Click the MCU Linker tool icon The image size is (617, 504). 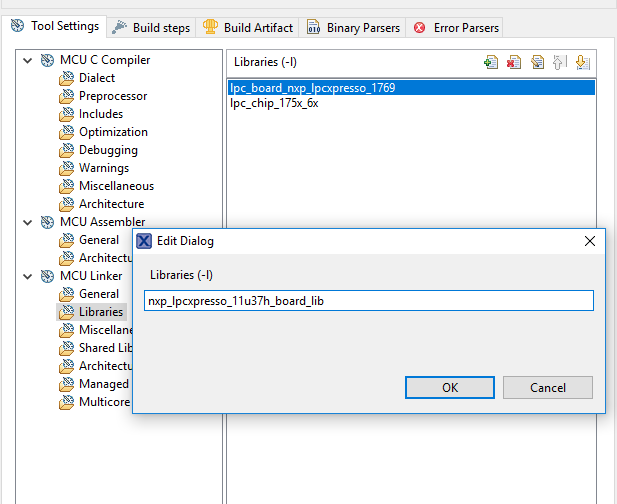(x=48, y=276)
